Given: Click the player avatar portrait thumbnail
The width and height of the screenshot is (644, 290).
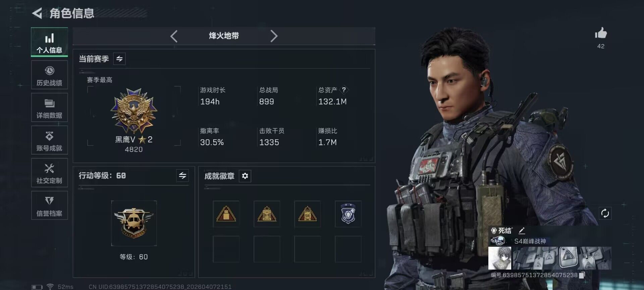Looking at the screenshot, I should (x=500, y=258).
